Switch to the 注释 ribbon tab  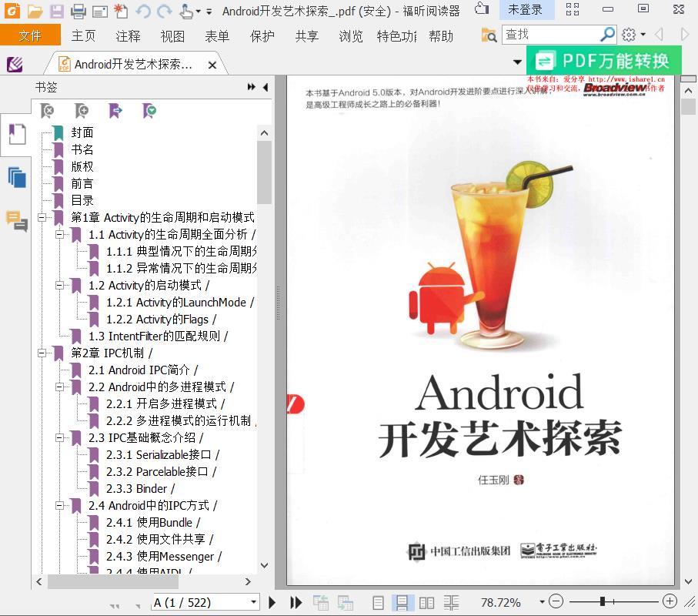pos(129,35)
